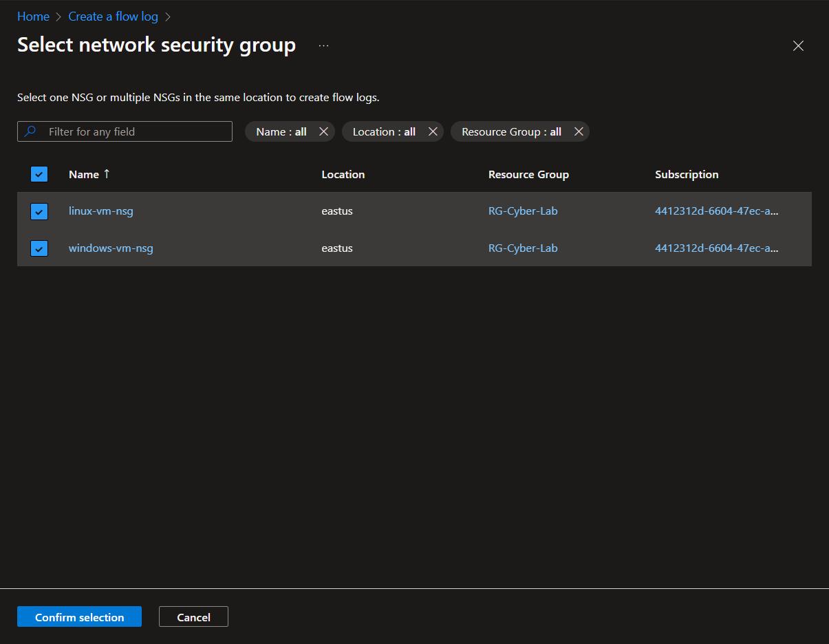Click the search magnifier icon in filter box
Viewport: 829px width, 644px height.
point(30,131)
